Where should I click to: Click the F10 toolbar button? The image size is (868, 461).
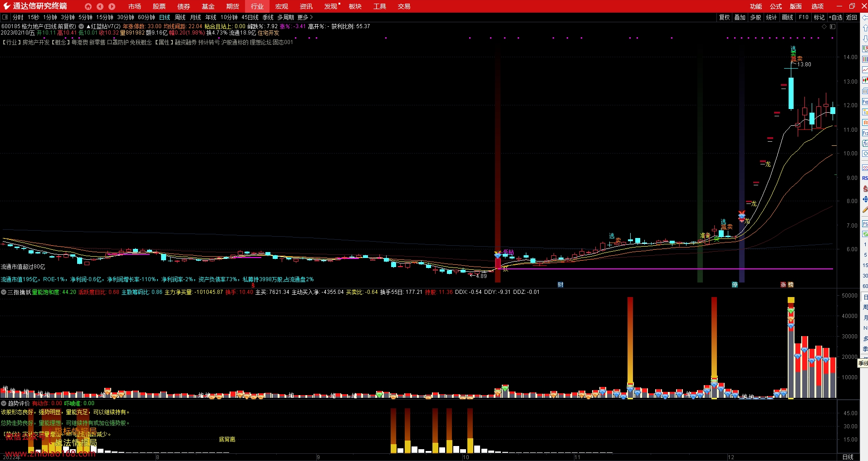click(x=804, y=17)
